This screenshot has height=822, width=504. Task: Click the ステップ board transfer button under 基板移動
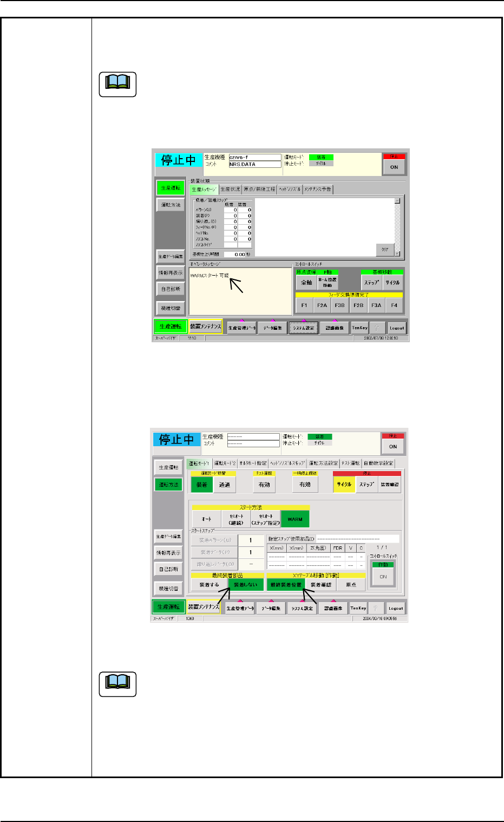click(x=372, y=282)
